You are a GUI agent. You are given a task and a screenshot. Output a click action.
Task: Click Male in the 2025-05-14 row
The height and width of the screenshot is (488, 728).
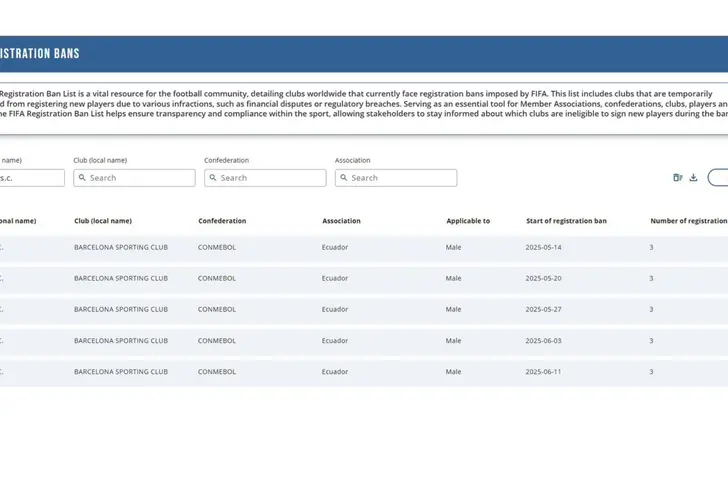[454, 247]
